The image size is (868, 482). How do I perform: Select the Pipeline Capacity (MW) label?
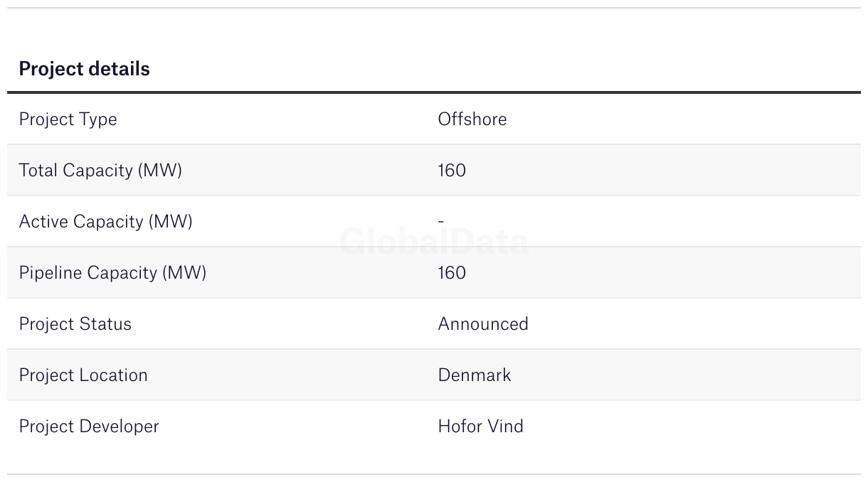pyautogui.click(x=112, y=273)
